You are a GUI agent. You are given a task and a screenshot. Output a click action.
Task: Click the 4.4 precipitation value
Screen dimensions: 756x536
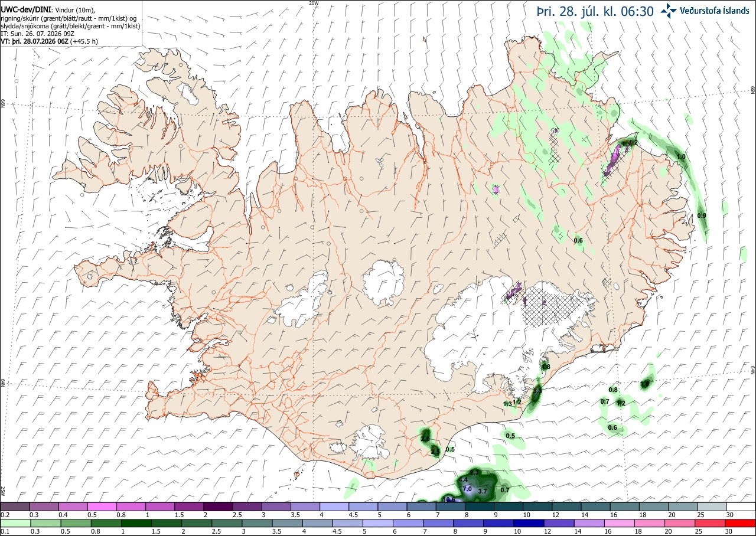(x=463, y=480)
